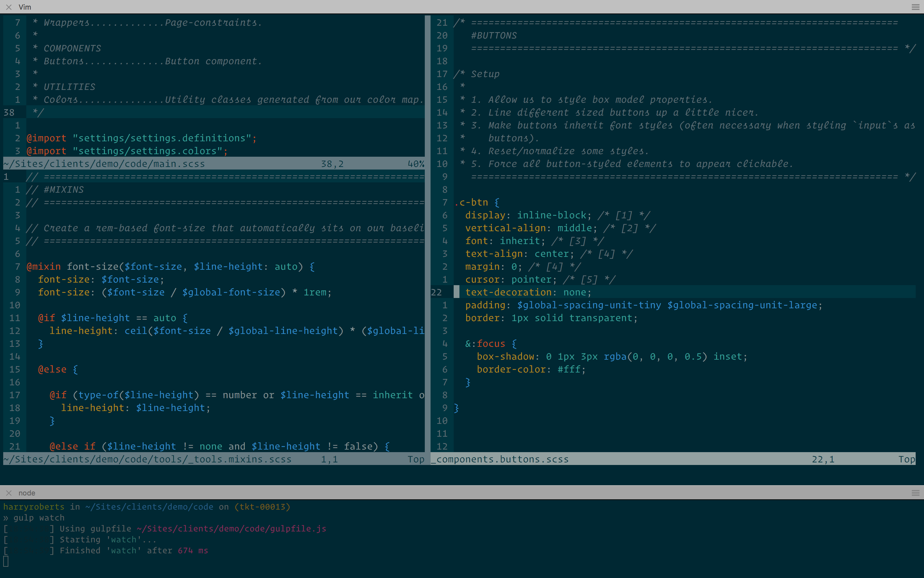
Task: Click the /* Setup comment line
Action: [476, 74]
